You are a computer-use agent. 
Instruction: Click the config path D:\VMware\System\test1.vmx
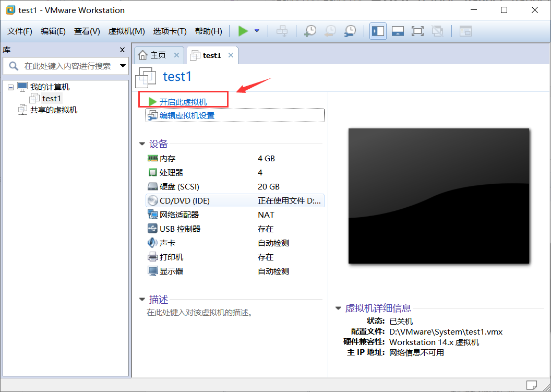[446, 331]
